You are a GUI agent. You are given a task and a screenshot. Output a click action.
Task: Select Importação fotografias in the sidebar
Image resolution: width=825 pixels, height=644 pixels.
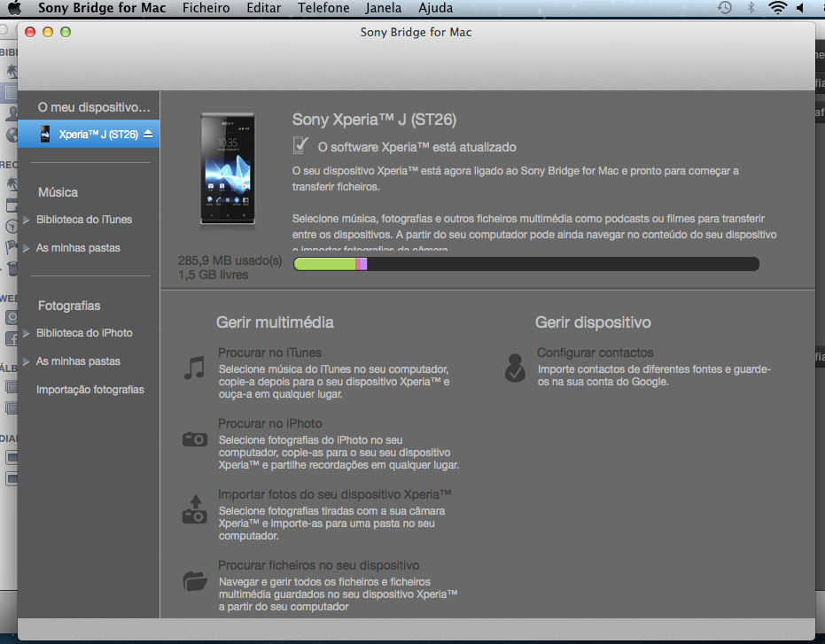(x=90, y=390)
